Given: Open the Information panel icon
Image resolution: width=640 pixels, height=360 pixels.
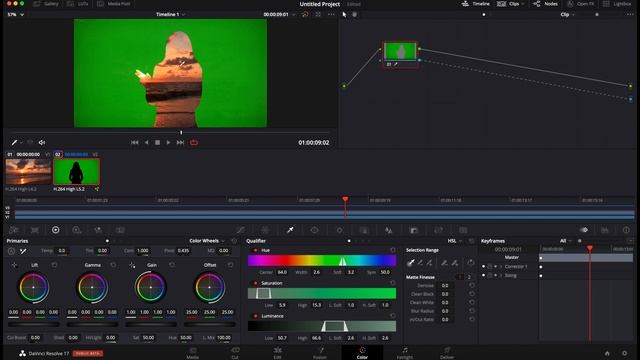Looking at the screenshot, I should pyautogui.click(x=626, y=230).
